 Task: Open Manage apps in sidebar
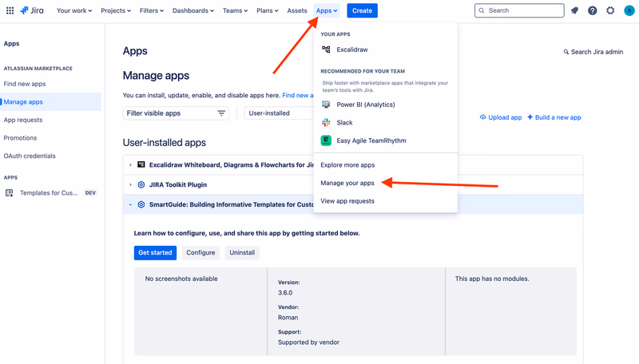point(50,102)
